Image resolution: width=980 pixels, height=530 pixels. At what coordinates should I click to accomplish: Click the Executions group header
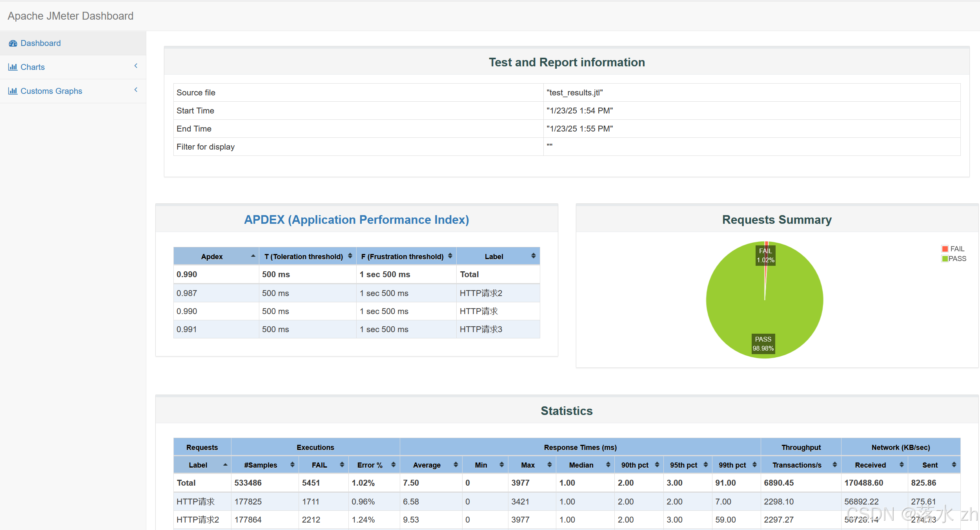point(315,447)
